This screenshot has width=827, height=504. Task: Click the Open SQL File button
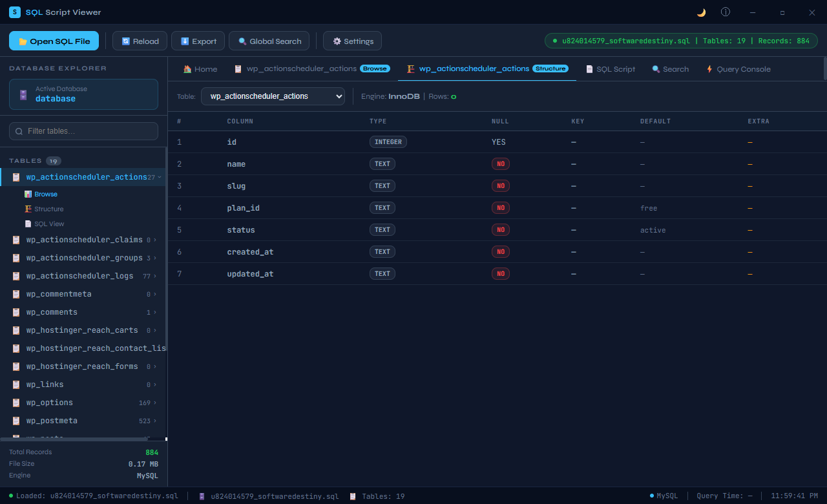[x=54, y=41]
